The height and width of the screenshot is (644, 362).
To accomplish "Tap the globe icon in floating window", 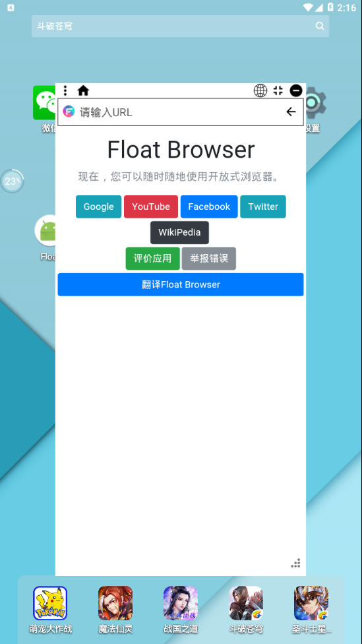I will click(x=260, y=90).
